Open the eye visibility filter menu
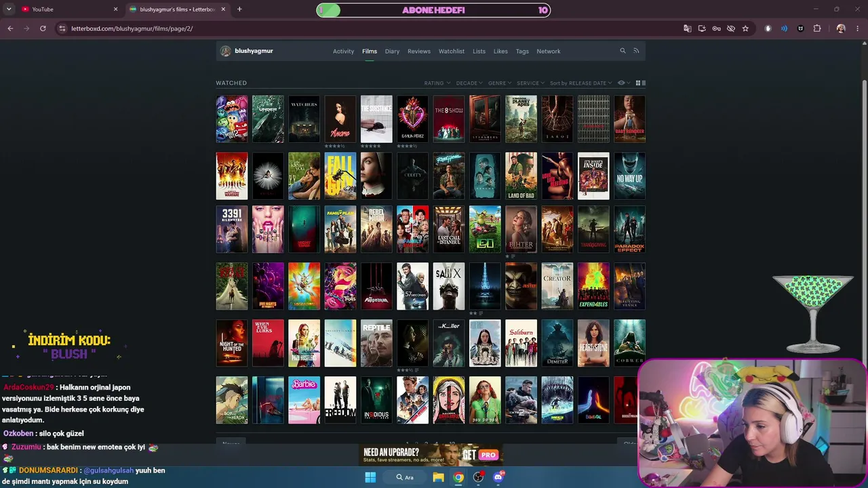The image size is (868, 488). click(623, 83)
